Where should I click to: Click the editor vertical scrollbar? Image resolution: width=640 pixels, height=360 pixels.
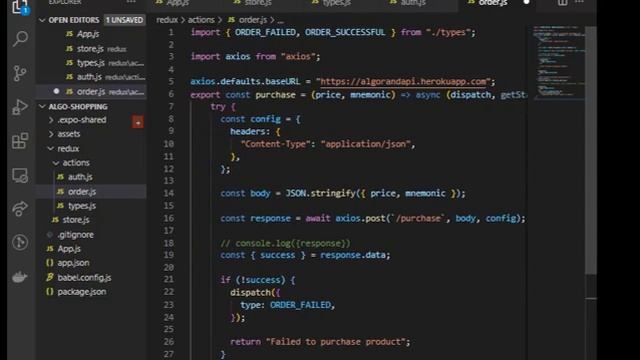(591, 151)
